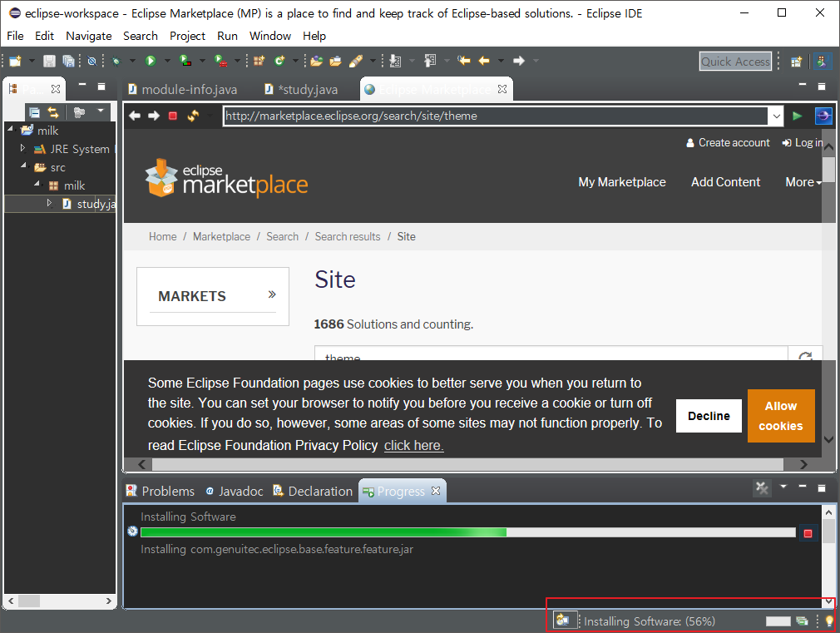Toggle Skip All Breakpoints toolbar icon
The image size is (840, 633).
tap(92, 61)
